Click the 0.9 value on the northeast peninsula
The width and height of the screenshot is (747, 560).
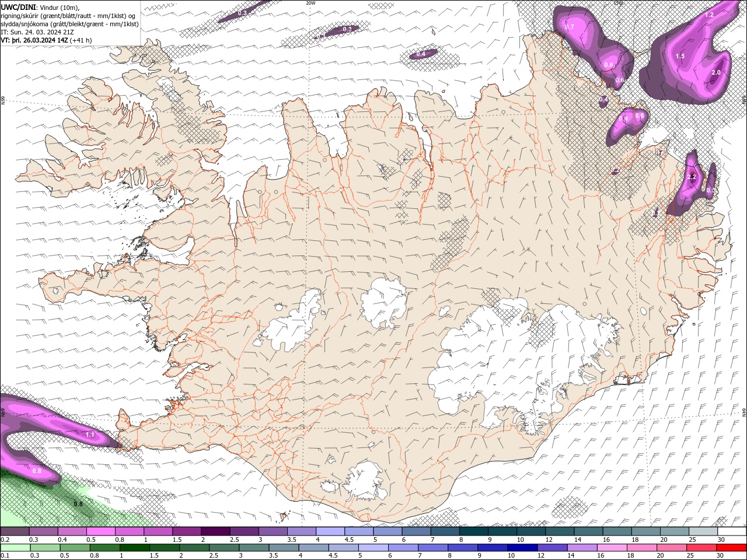(623, 119)
